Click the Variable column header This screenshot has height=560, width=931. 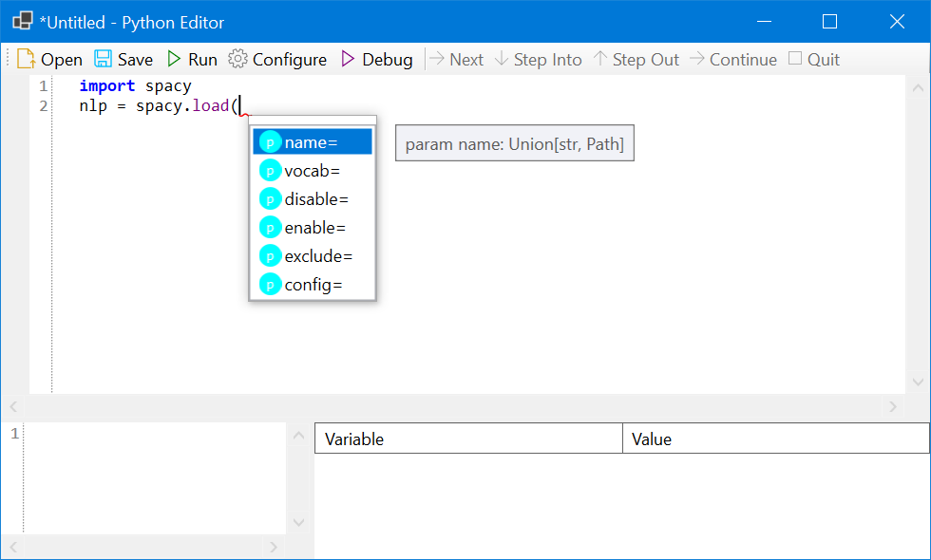[468, 439]
